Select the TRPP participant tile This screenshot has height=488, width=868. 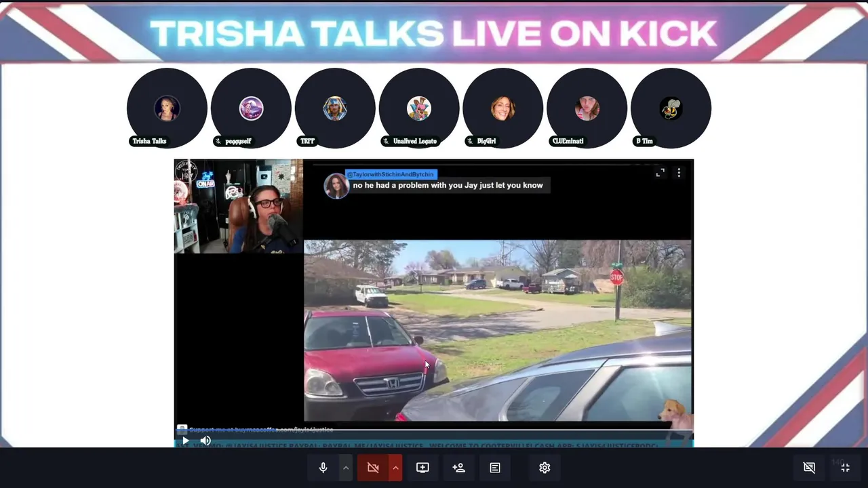click(335, 108)
